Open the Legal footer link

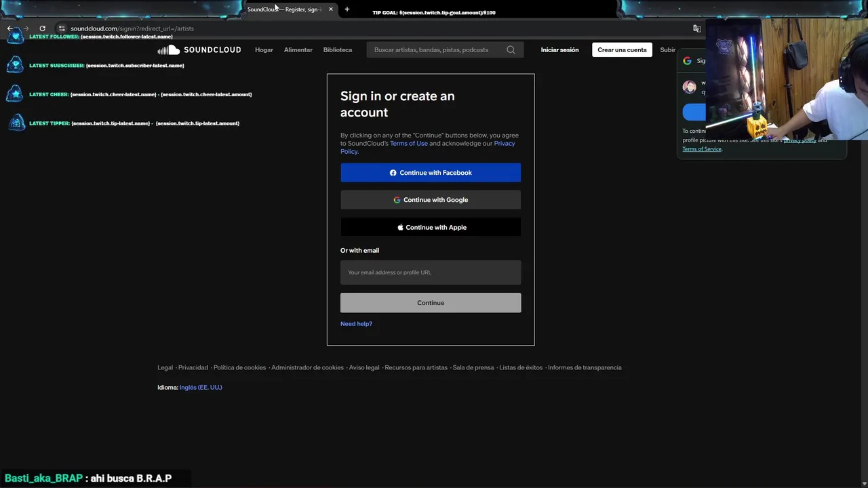tap(165, 367)
